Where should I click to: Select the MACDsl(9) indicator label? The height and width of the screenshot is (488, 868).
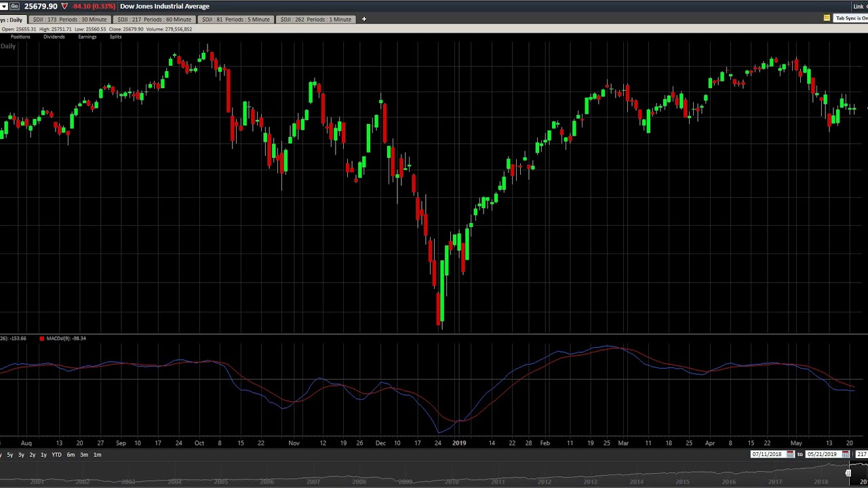click(x=66, y=338)
